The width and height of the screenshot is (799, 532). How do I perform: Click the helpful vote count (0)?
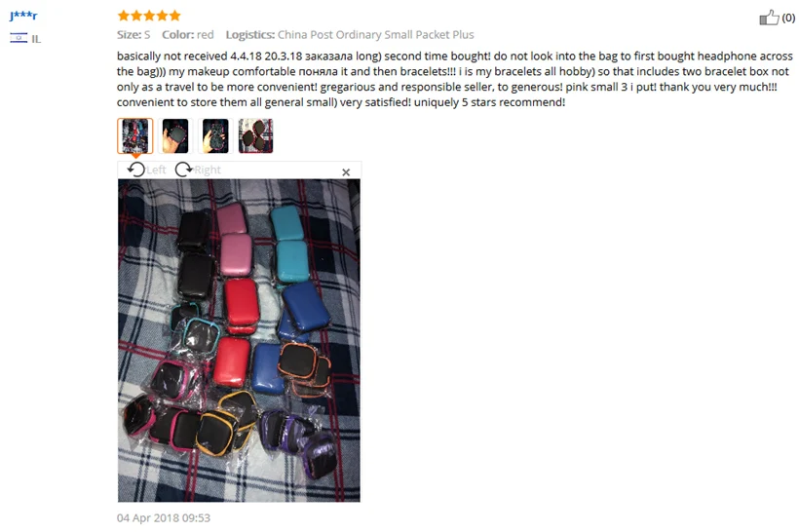click(x=788, y=18)
